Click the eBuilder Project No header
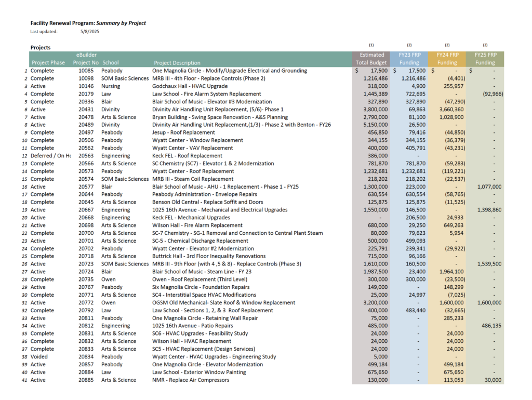This screenshot has width=532, height=400. pyautogui.click(x=87, y=59)
